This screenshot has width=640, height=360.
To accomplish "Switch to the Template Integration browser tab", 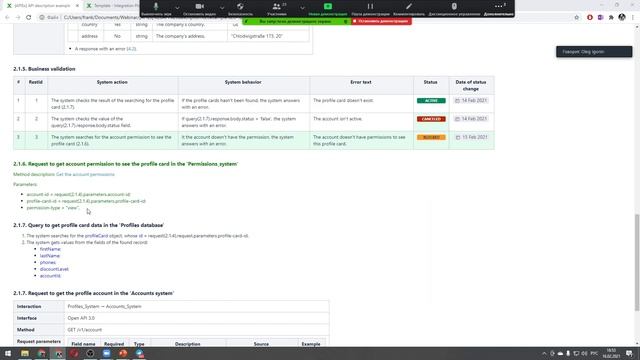I will tap(113, 6).
